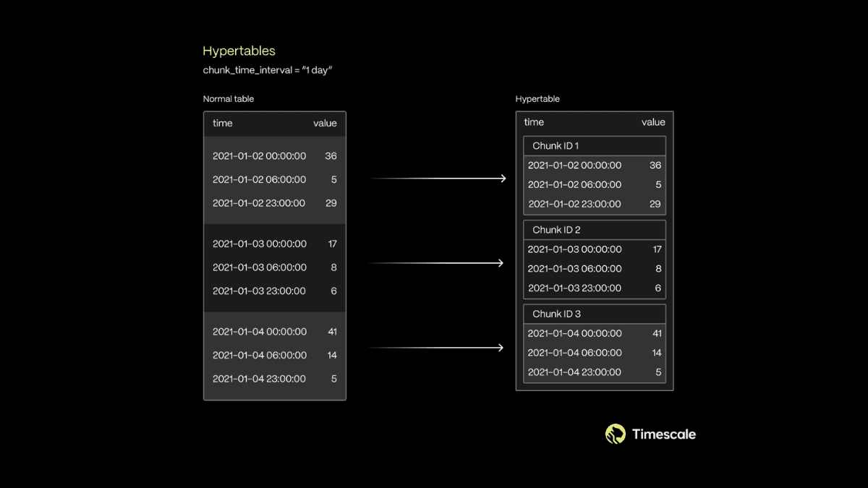
Task: Click value 41 in the Chunk ID 3 block
Action: tap(657, 333)
